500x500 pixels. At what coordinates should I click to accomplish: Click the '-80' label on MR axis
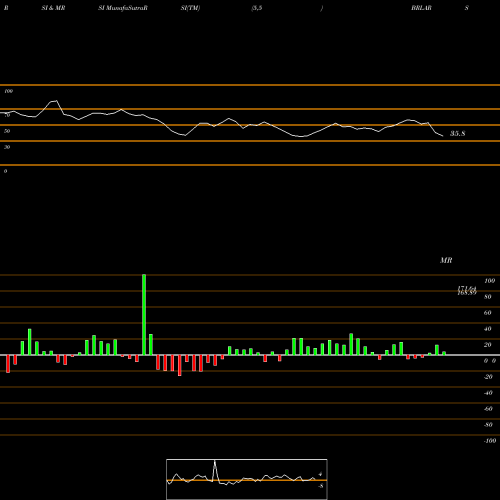coord(488,425)
